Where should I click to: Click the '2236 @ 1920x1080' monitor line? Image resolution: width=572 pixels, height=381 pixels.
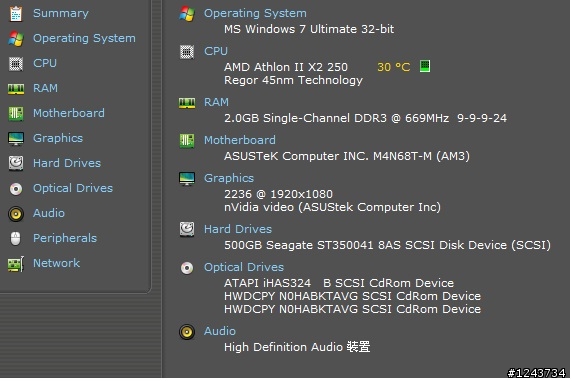(278, 195)
